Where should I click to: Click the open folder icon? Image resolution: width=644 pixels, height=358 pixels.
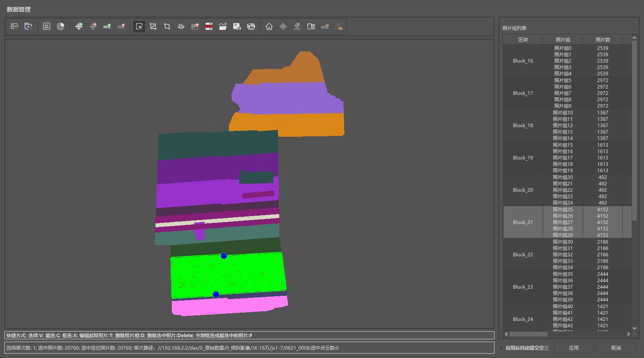click(223, 26)
